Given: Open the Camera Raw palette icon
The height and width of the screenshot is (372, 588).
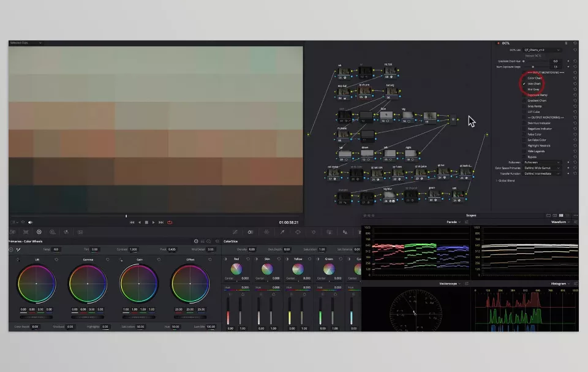Looking at the screenshot, I should tap(12, 232).
